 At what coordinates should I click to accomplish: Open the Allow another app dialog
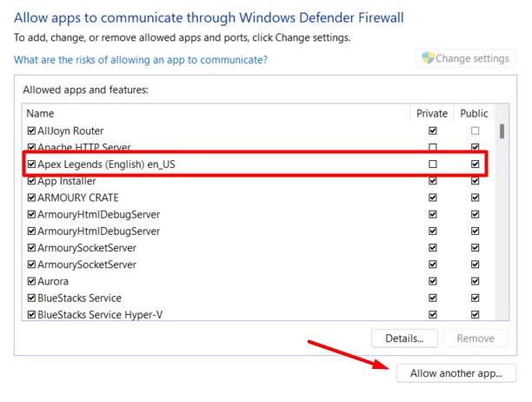[456, 373]
